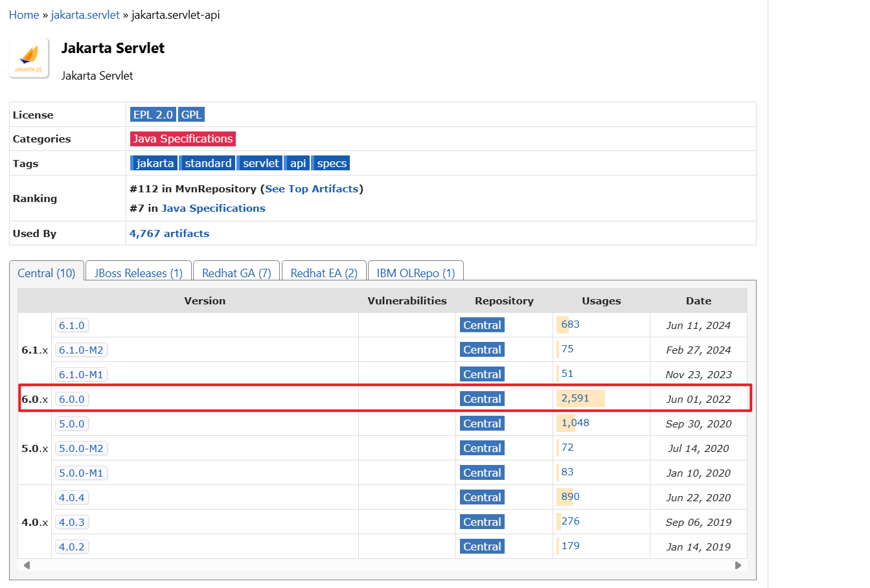
Task: Click the 4.0.x version group label
Action: click(35, 523)
